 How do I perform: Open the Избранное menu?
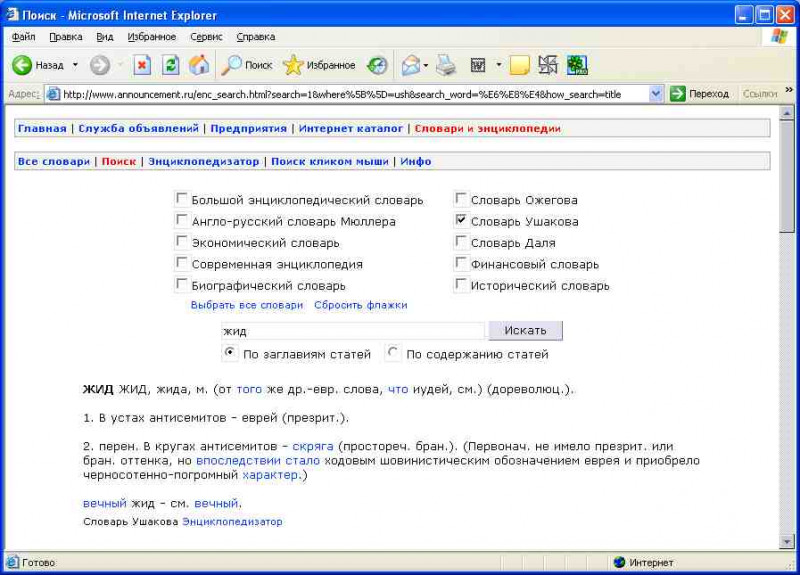(152, 37)
